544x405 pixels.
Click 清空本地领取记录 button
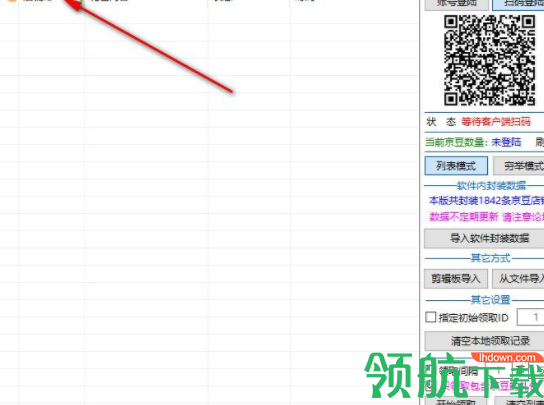point(484,340)
